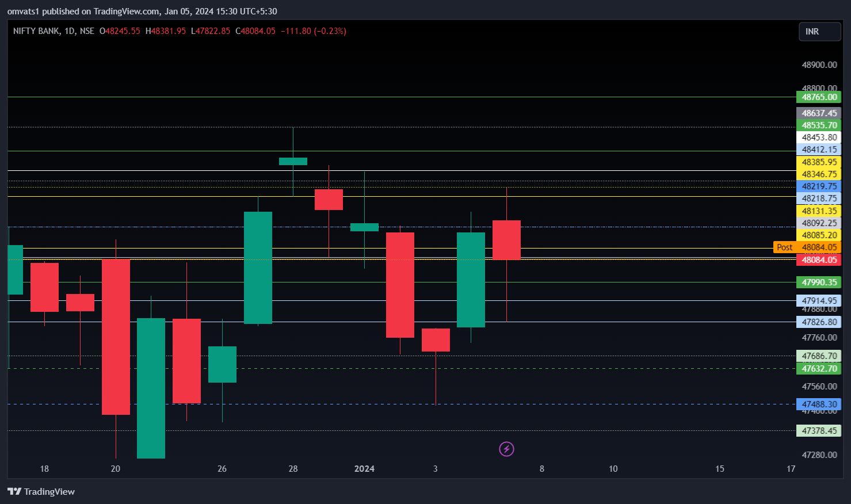Select the 48637.45 gray price label

(x=819, y=113)
